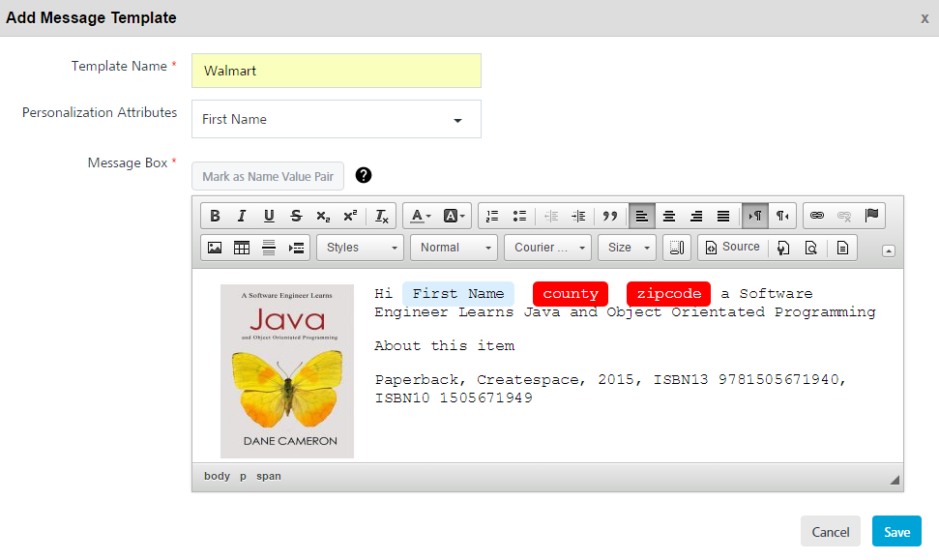The height and width of the screenshot is (560, 939).
Task: Apply subscript formatting
Action: click(323, 216)
